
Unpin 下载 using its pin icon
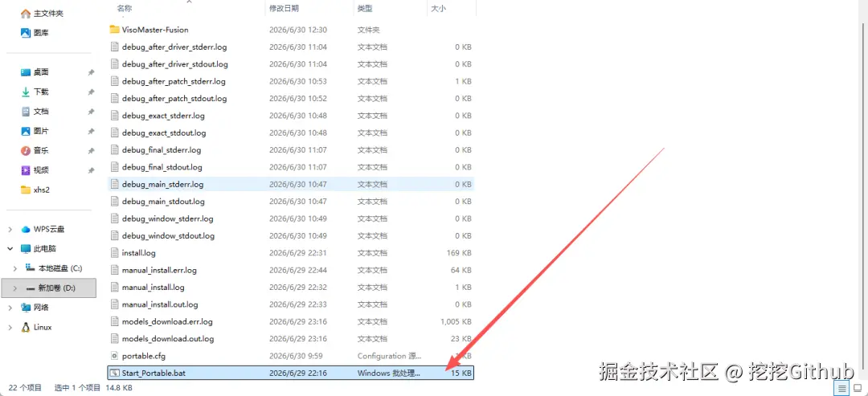[91, 92]
